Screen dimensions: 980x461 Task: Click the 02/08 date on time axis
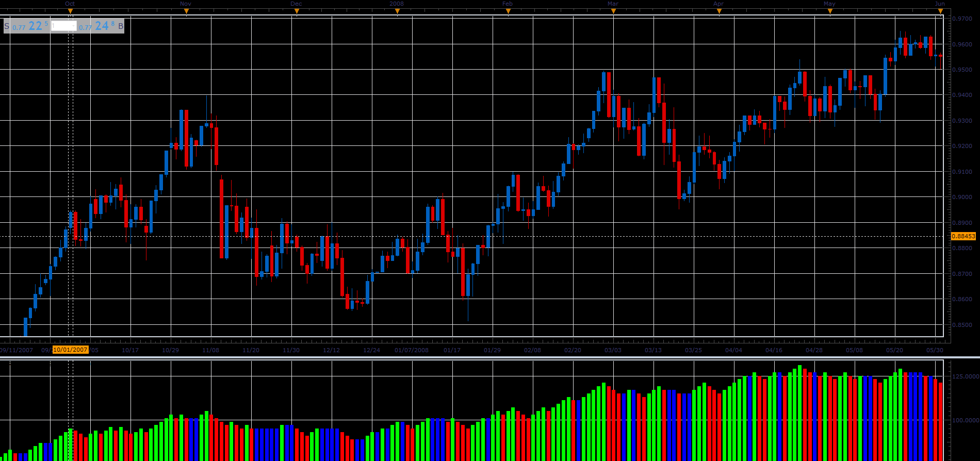pos(532,350)
